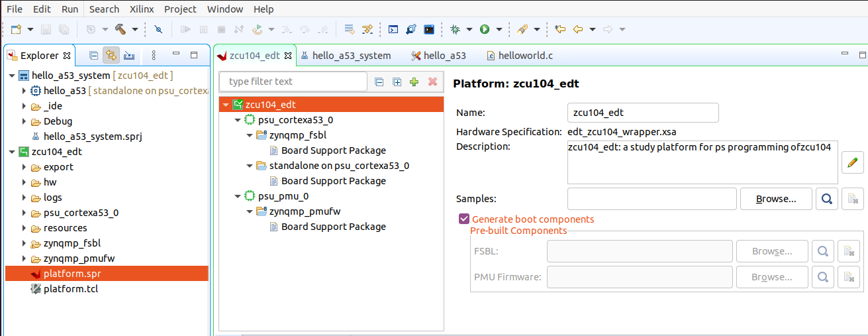This screenshot has width=868, height=336.
Task: Open the Project menu
Action: (181, 9)
